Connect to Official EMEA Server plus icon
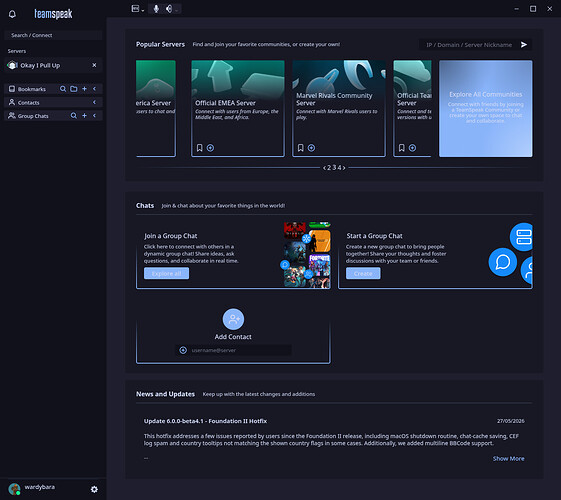This screenshot has width=561, height=500. 210,148
